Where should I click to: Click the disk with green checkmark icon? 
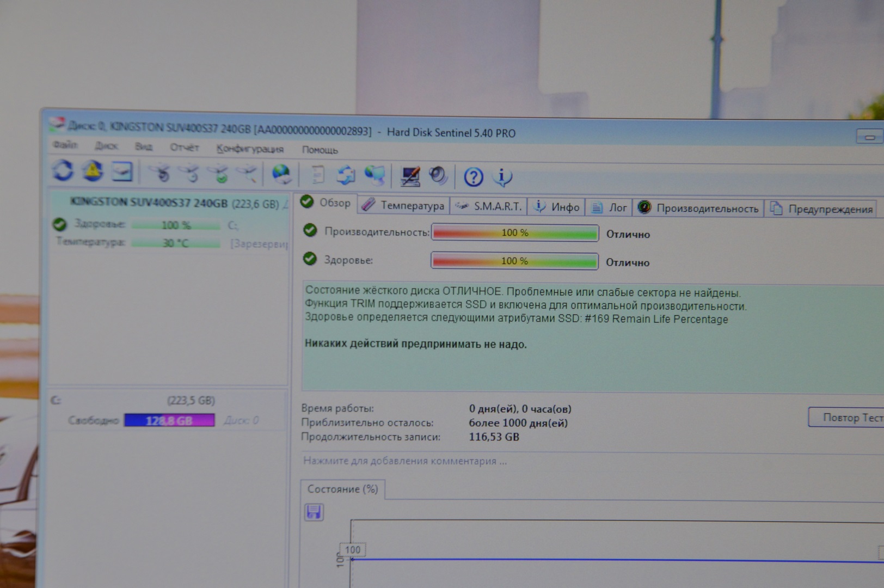[220, 174]
